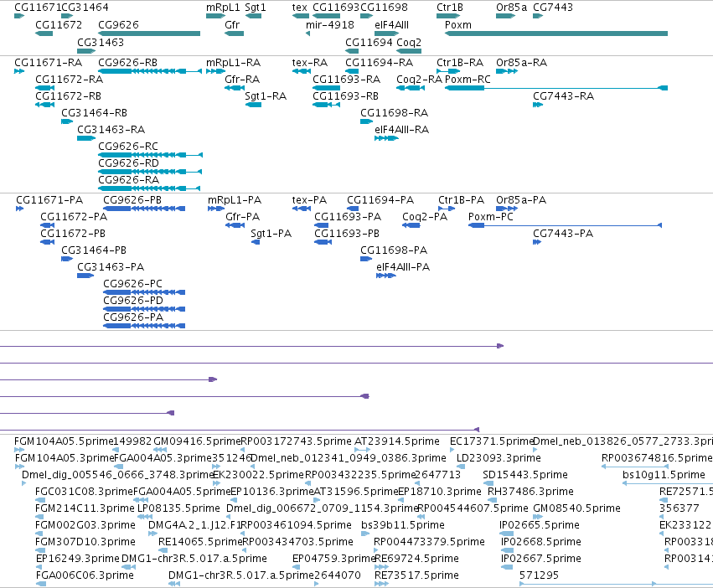This screenshot has height=588, width=713.
Task: Click the RH37486.3prime EST label
Action: point(530,492)
